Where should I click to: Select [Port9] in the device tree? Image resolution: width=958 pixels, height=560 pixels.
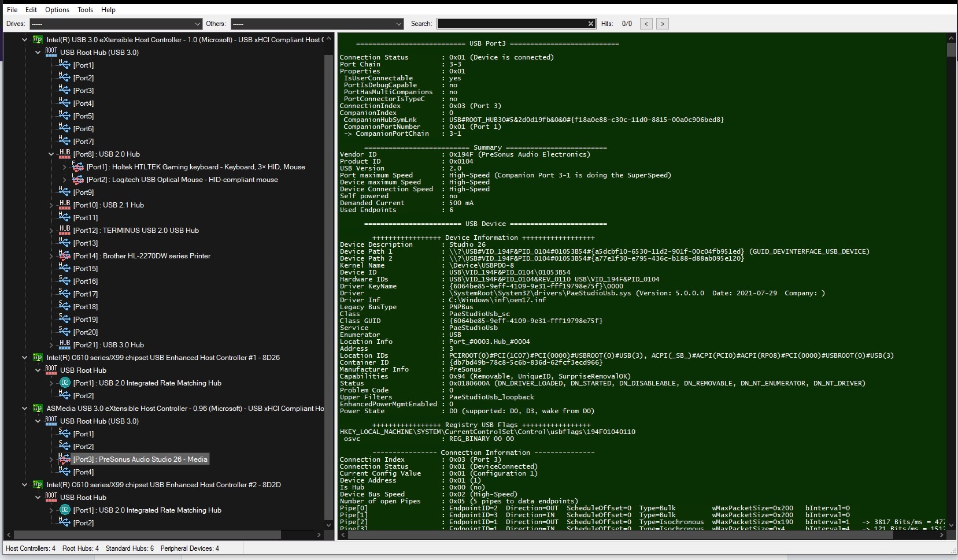pyautogui.click(x=83, y=192)
